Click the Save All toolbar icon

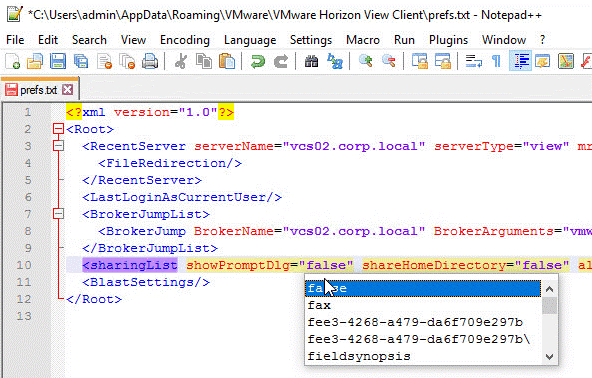click(81, 61)
